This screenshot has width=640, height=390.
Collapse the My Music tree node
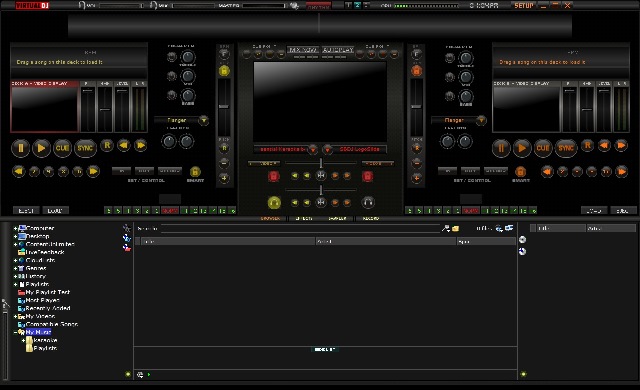click(x=16, y=332)
